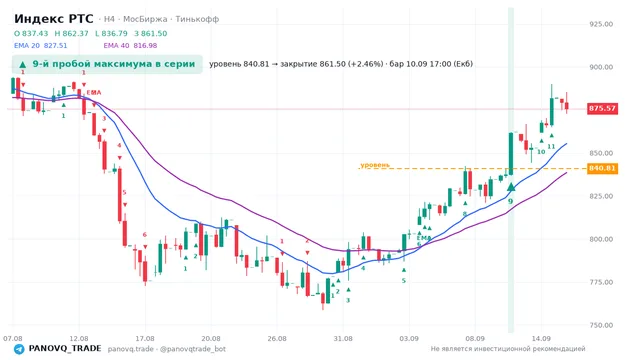Viewport: 640px width, 360px height.
Task: Select the large green breakout triangle above 9
Action: [511, 187]
